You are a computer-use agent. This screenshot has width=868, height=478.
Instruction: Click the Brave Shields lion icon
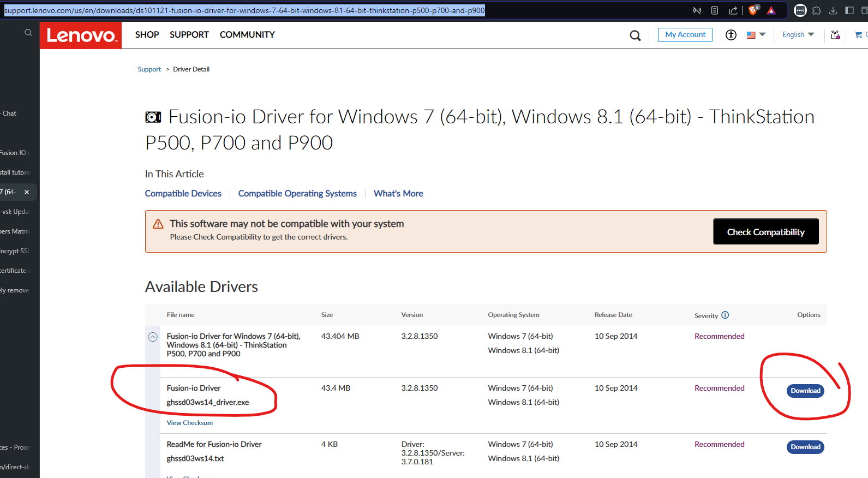click(x=753, y=10)
